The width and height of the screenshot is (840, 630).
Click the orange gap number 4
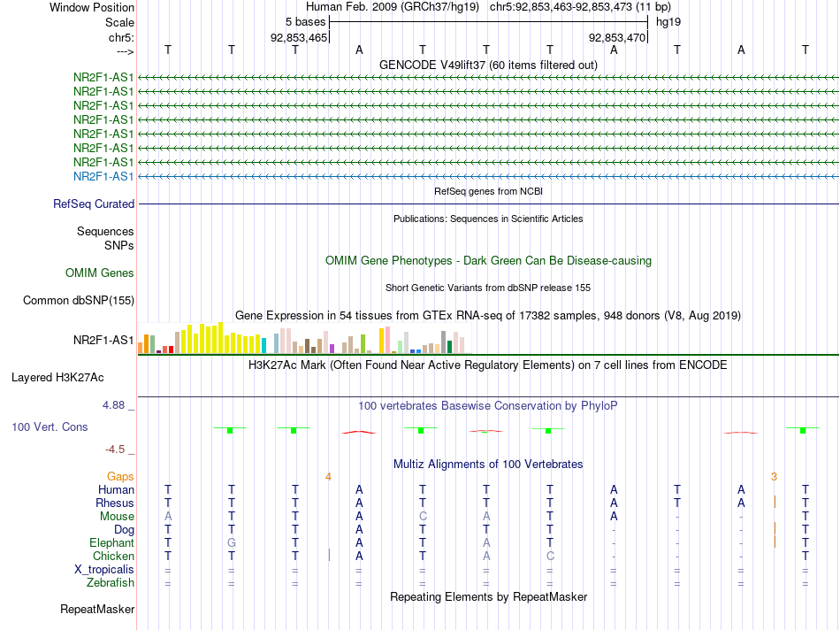(x=328, y=477)
